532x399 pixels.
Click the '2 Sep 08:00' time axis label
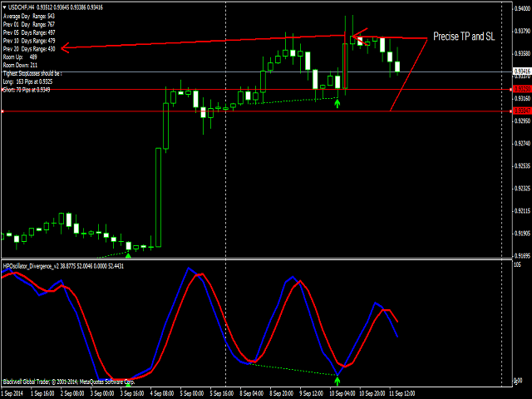pyautogui.click(x=72, y=393)
